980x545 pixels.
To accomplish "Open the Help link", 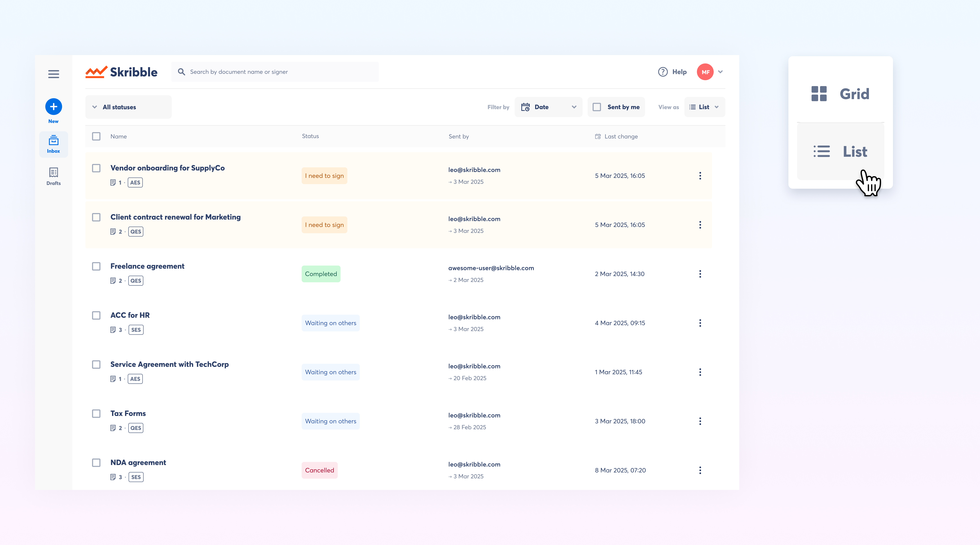I will coord(679,72).
